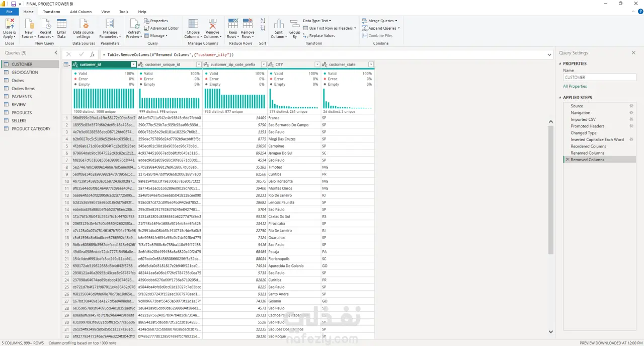Click the Refresh Preview icon

pyautogui.click(x=134, y=24)
